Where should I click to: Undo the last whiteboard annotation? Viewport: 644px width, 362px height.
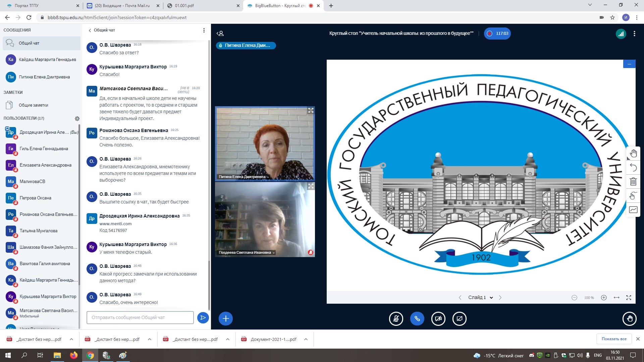(x=633, y=167)
